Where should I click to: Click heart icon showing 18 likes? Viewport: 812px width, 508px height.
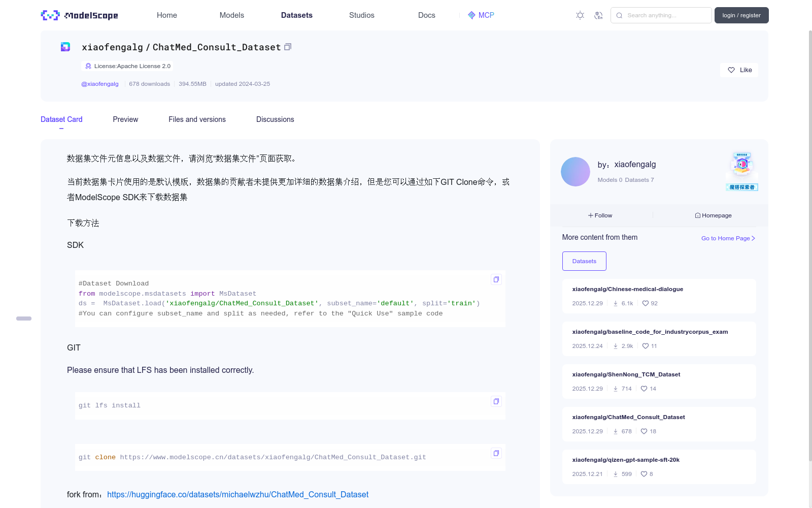point(644,431)
